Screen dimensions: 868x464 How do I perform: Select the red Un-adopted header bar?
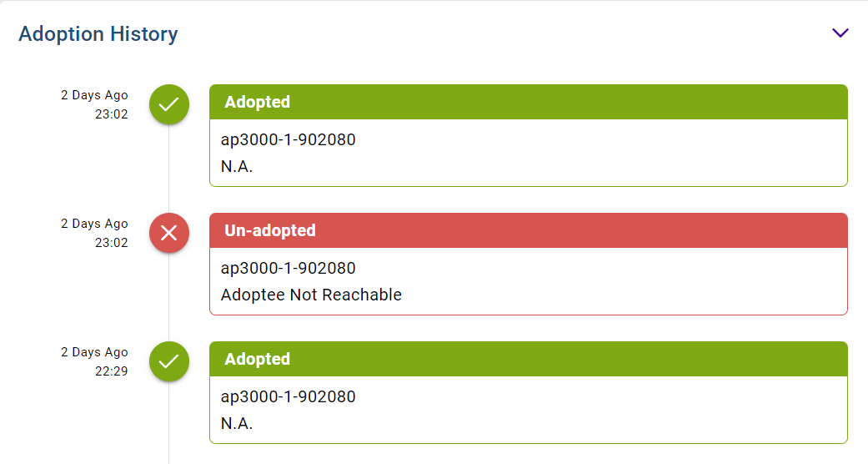coord(528,230)
